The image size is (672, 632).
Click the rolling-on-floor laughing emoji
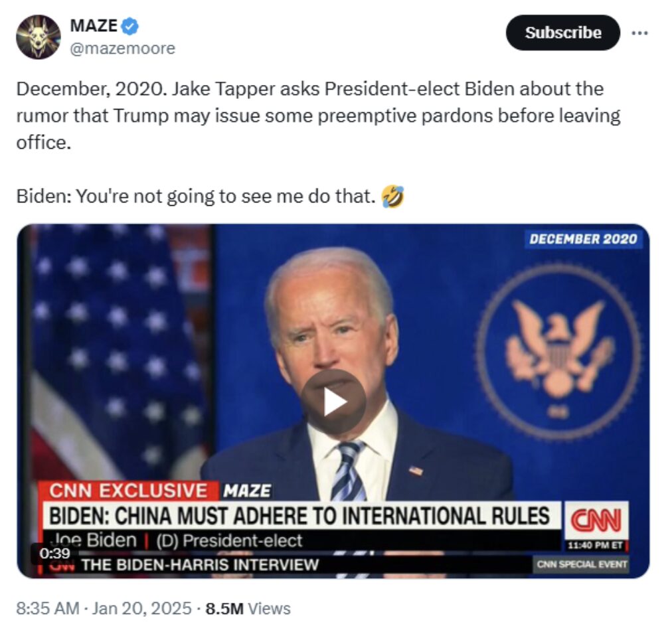[392, 197]
